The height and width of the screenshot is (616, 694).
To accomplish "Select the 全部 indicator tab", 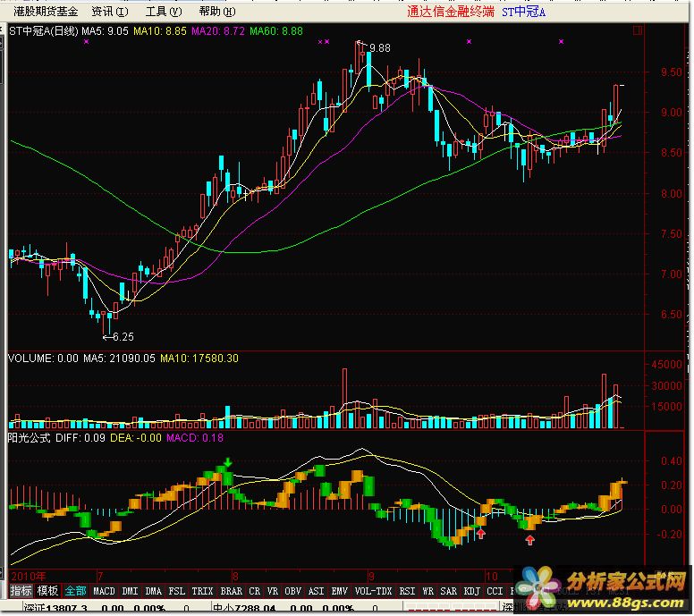I will (x=75, y=591).
